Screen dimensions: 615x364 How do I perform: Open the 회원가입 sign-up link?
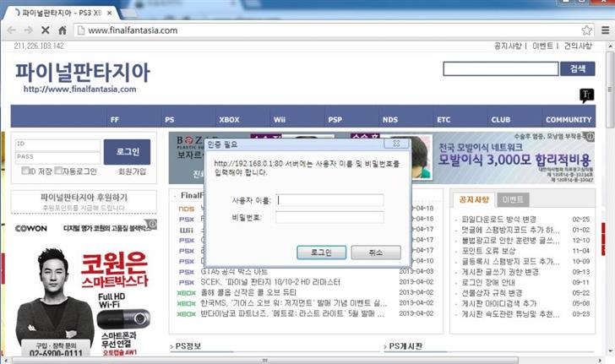click(x=132, y=171)
